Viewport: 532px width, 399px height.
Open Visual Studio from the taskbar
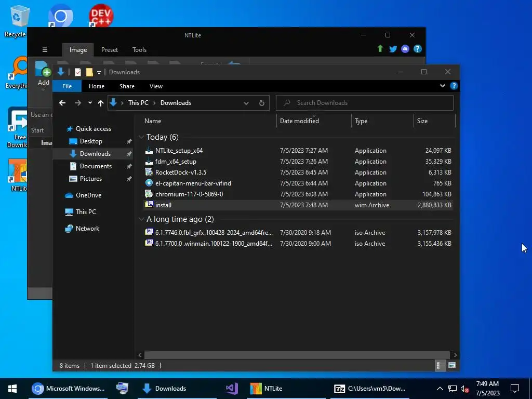(x=232, y=389)
